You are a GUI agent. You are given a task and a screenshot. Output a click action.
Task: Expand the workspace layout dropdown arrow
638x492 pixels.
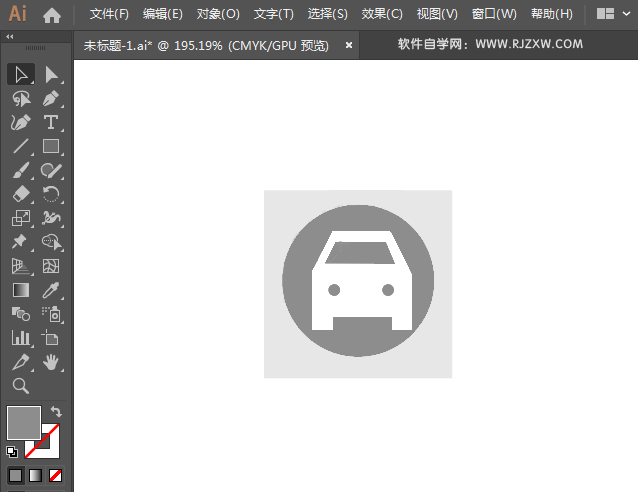click(626, 14)
